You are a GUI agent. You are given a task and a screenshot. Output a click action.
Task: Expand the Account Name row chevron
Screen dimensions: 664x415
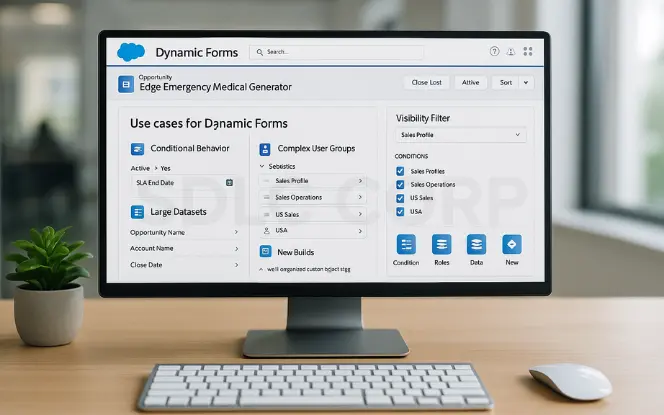(236, 249)
